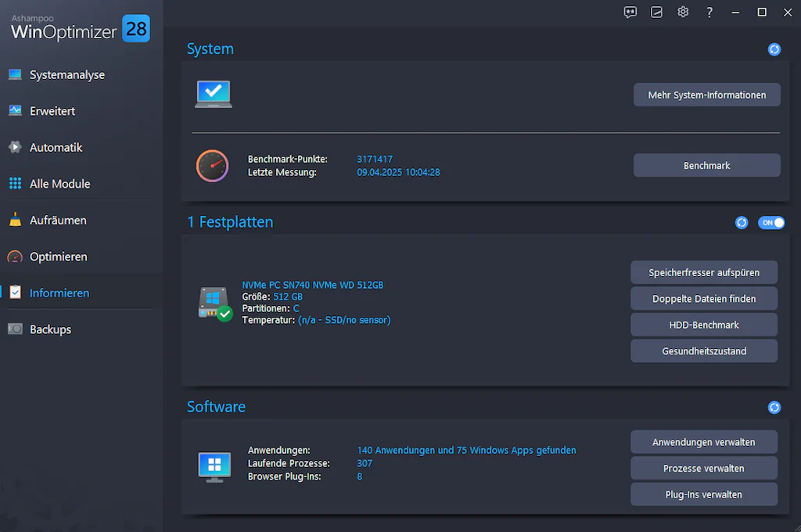
Task: Click the benchmark score 3171417
Action: click(375, 159)
